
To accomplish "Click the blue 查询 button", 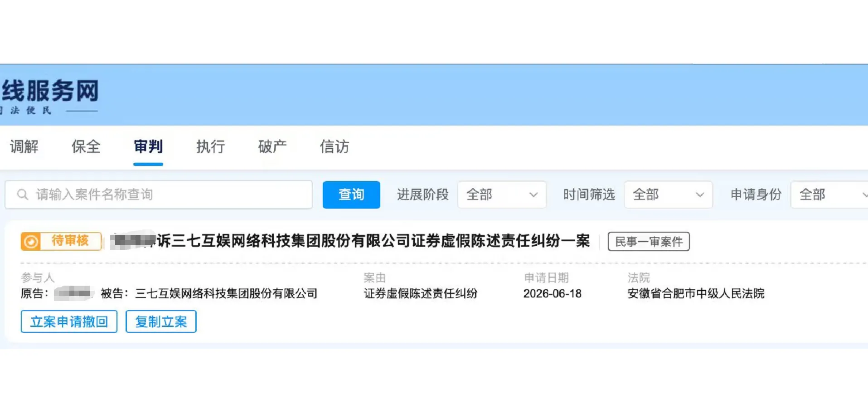I will pyautogui.click(x=351, y=195).
